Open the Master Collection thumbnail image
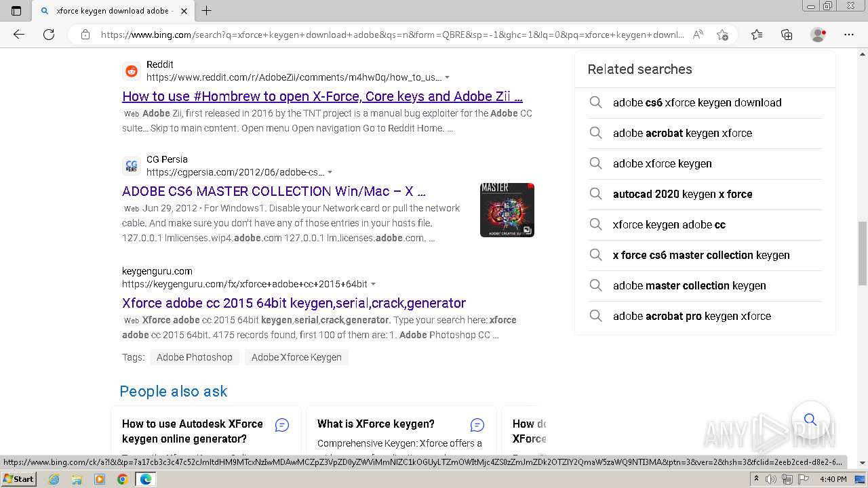This screenshot has height=488, width=868. tap(507, 210)
